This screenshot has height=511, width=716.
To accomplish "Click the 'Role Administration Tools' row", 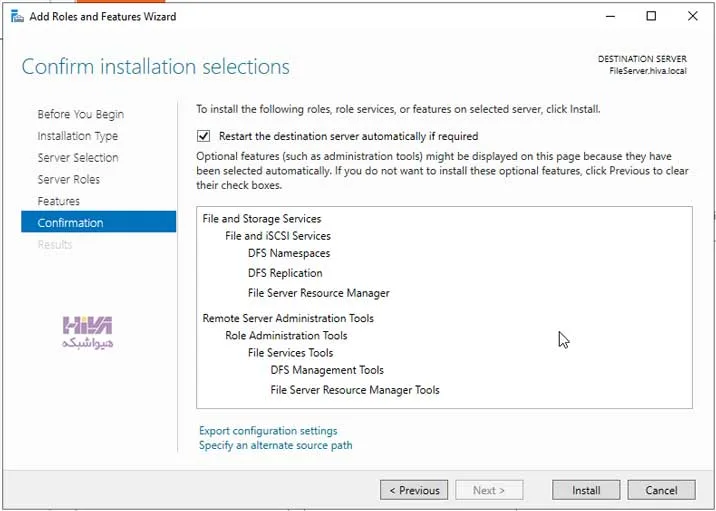I will pos(286,336).
